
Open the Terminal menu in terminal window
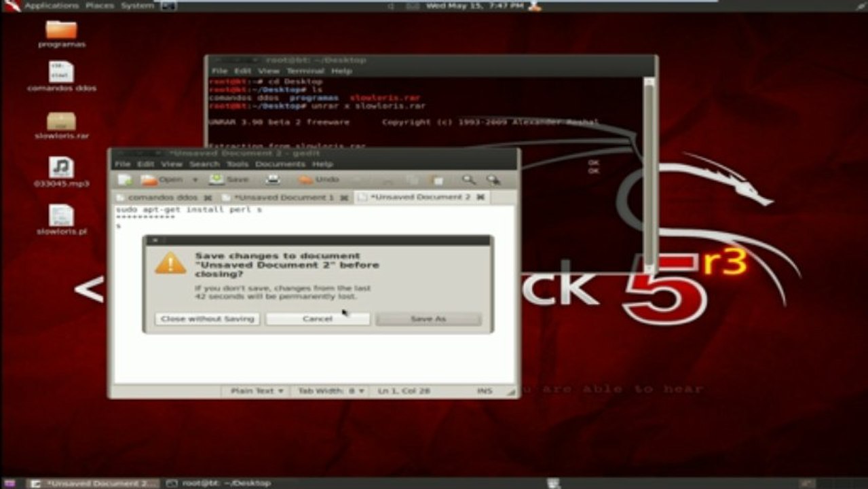305,71
